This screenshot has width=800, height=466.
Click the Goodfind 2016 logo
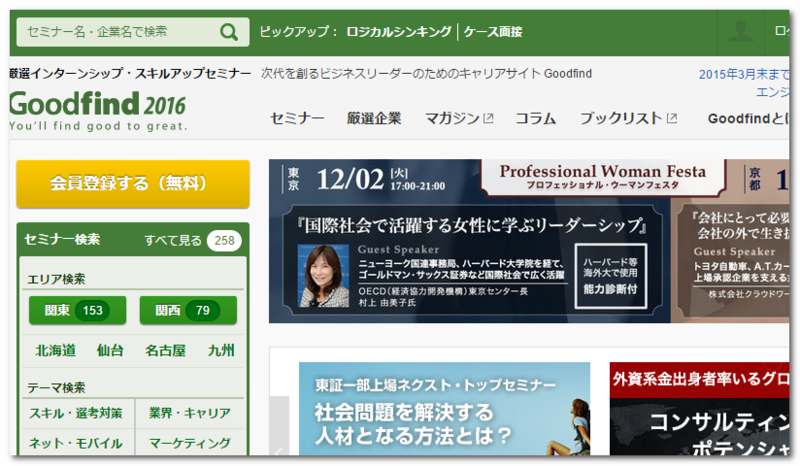pyautogui.click(x=97, y=111)
